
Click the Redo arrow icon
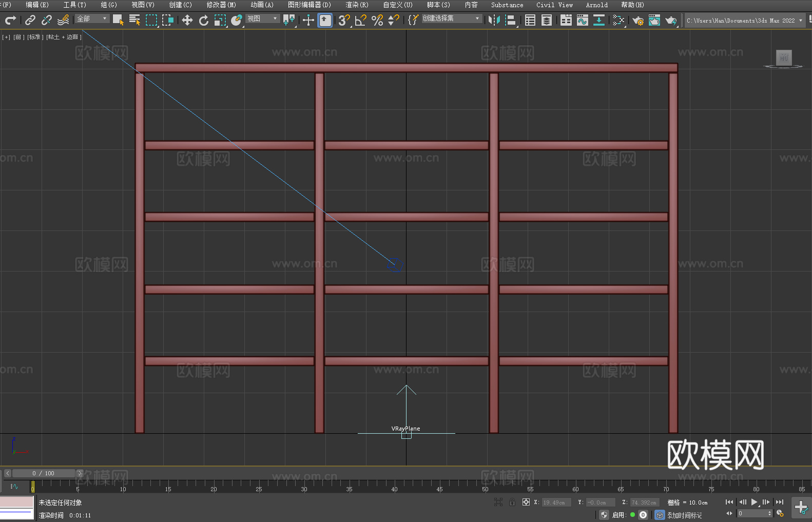pyautogui.click(x=10, y=20)
